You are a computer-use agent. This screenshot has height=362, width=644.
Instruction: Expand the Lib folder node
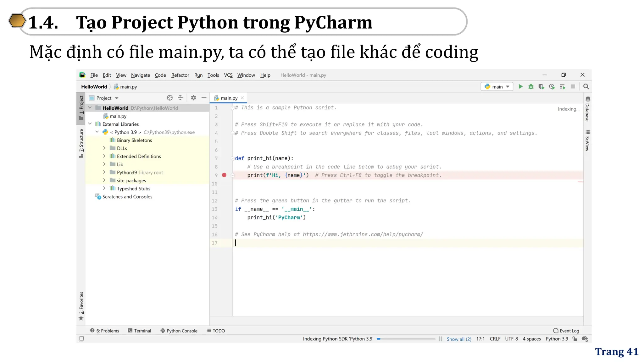pyautogui.click(x=104, y=164)
